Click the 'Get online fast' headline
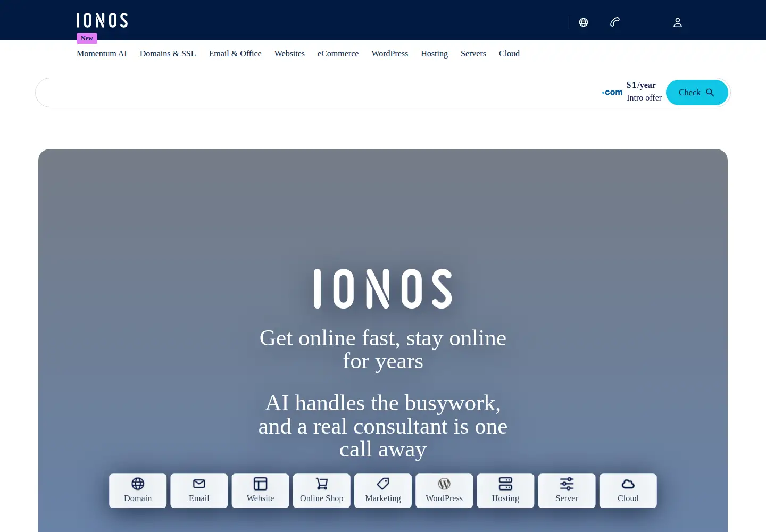 (x=383, y=350)
